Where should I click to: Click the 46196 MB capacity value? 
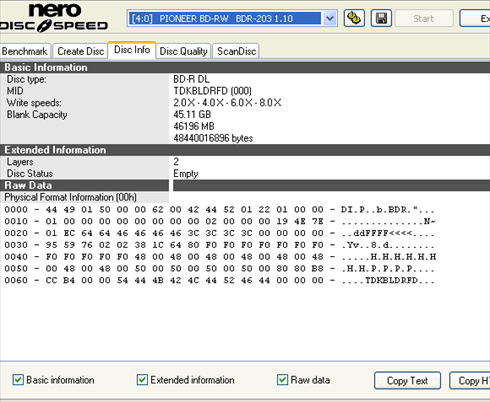(194, 126)
